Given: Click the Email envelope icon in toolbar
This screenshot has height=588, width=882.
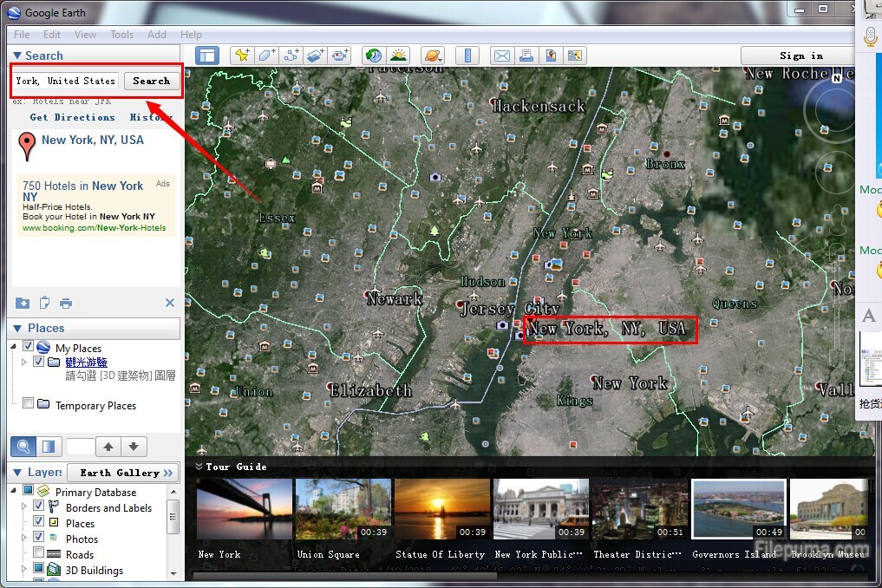Looking at the screenshot, I should [x=502, y=56].
